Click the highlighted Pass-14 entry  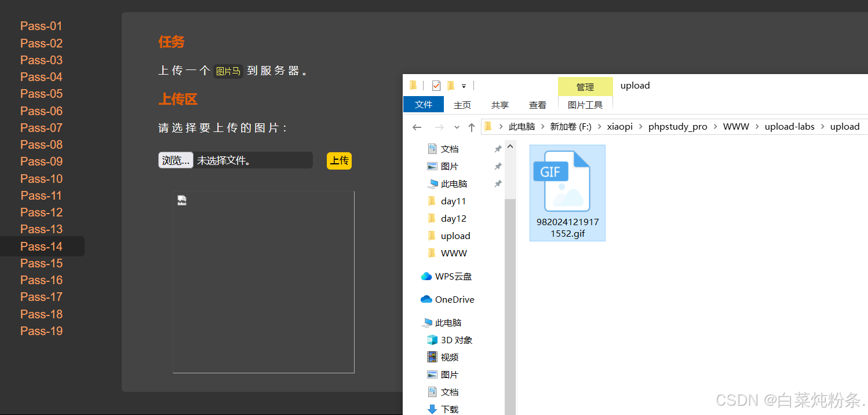[41, 247]
